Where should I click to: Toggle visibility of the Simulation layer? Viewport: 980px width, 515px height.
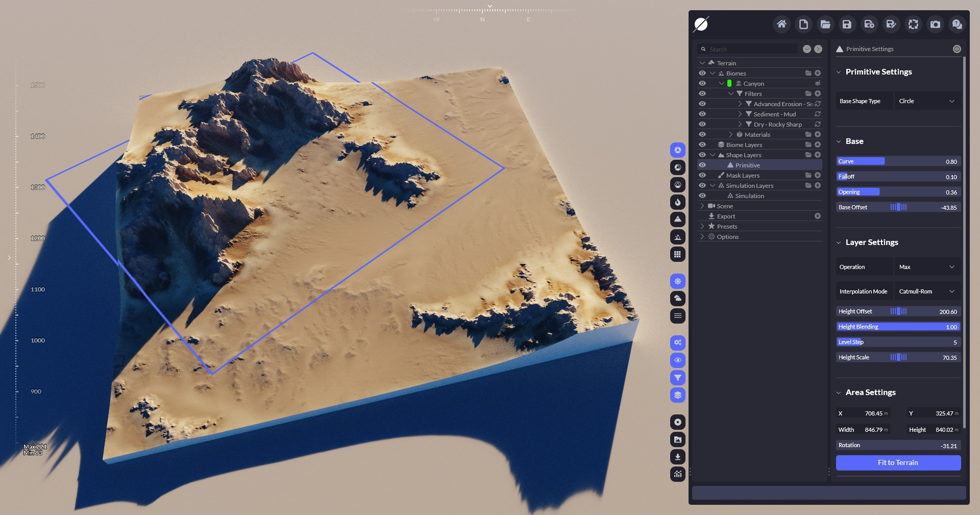(702, 195)
